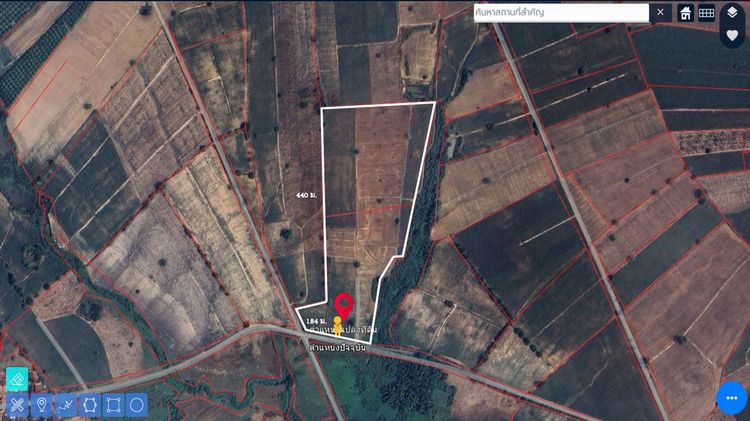Focus the place search input field

(561, 13)
